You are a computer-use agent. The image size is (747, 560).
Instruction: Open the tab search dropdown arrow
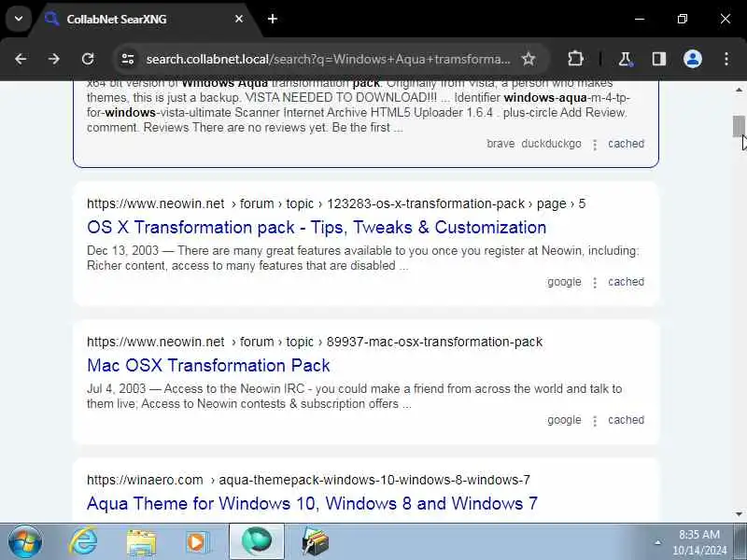(x=19, y=19)
